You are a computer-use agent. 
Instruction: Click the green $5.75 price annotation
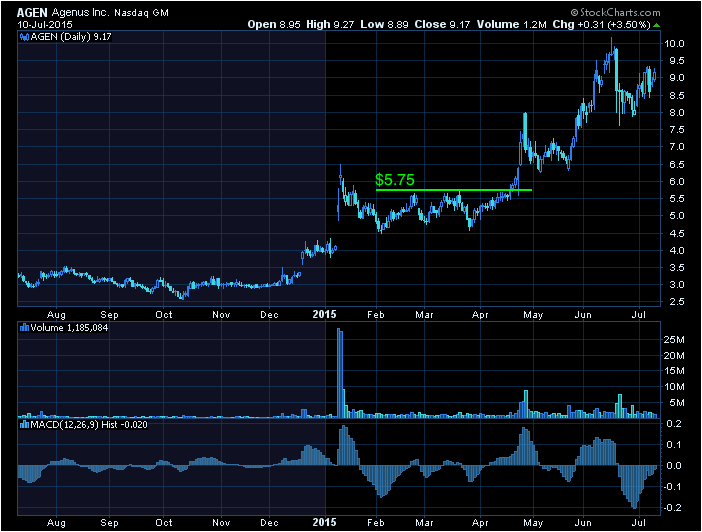(x=394, y=180)
